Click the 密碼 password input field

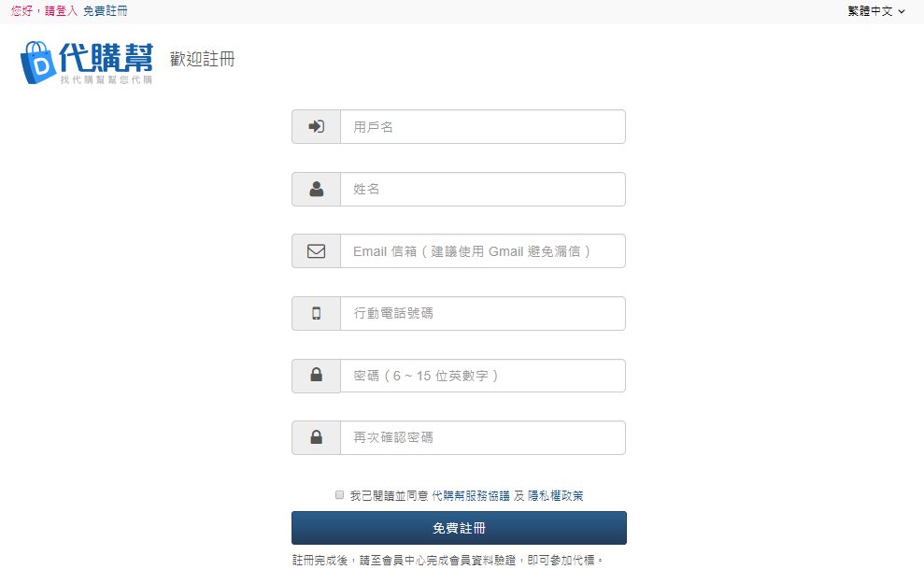[x=482, y=376]
